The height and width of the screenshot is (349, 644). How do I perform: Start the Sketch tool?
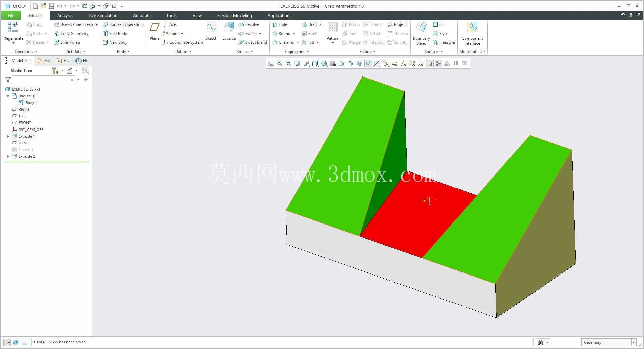point(211,32)
